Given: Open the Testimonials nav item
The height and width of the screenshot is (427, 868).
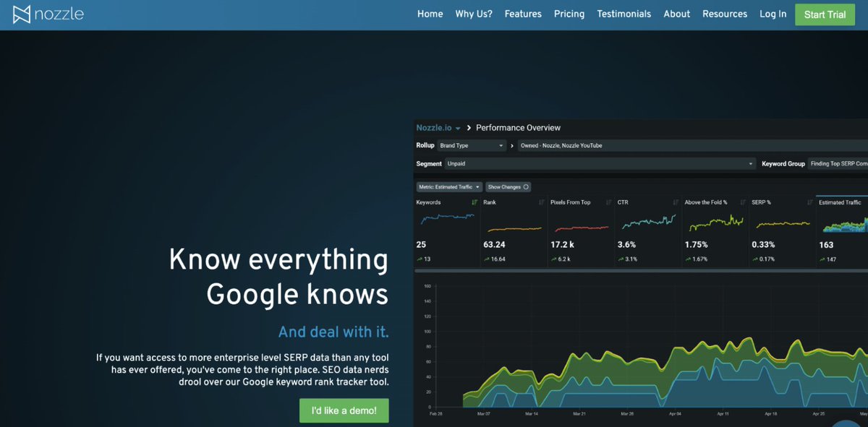Looking at the screenshot, I should [624, 14].
